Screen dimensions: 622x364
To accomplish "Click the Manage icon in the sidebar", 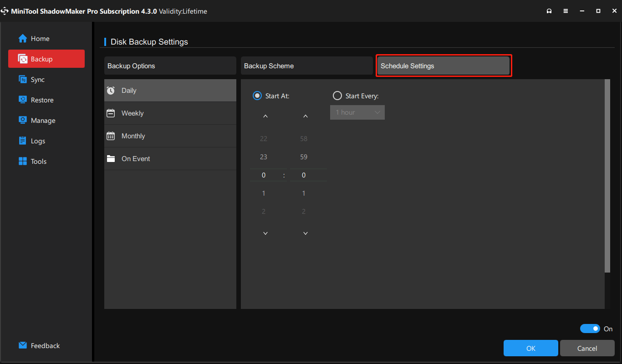I will 23,121.
